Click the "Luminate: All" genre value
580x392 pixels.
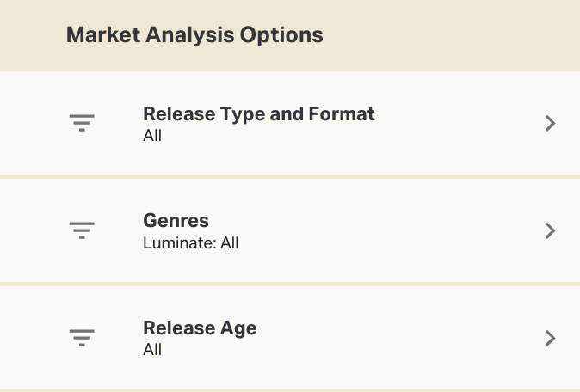(x=190, y=243)
